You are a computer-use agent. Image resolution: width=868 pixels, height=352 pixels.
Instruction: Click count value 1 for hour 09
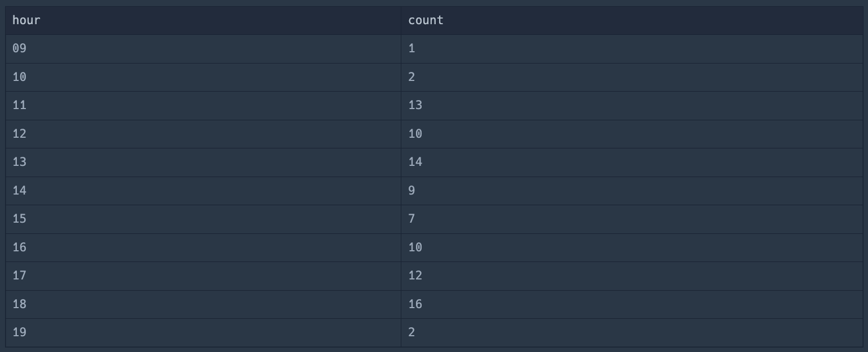click(x=412, y=48)
